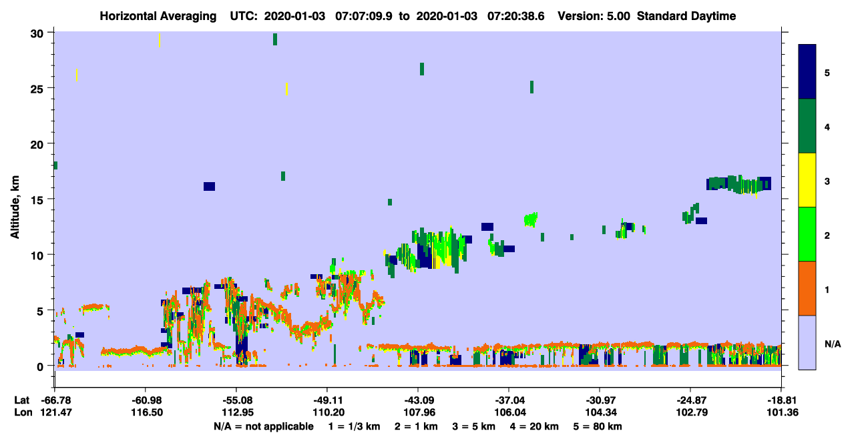Click the dark green color bar segment labeled 4

click(x=807, y=126)
